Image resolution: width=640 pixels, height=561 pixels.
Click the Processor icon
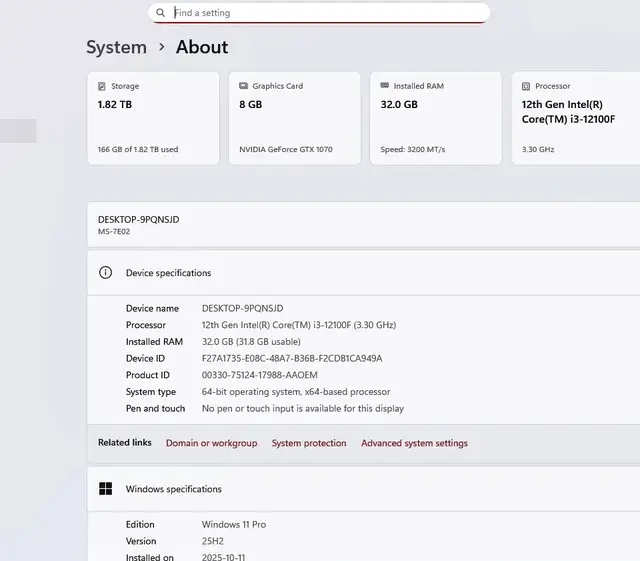pos(526,86)
